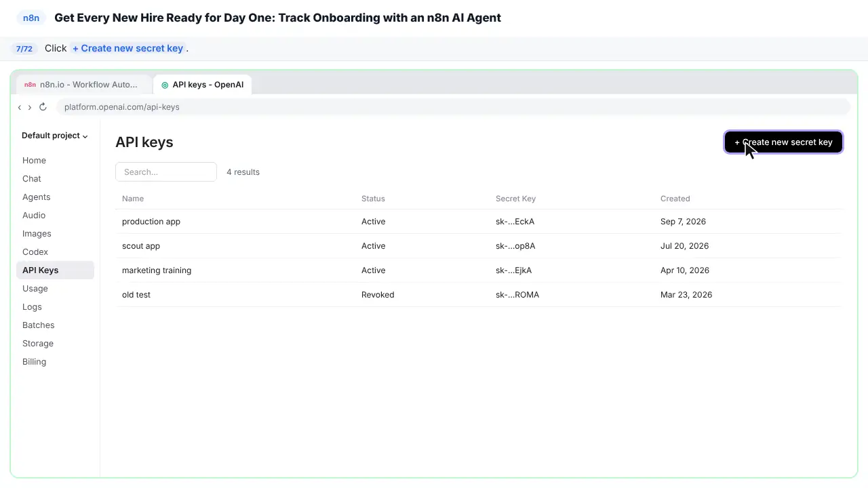Click the Status column header
Viewport: 868px width, 488px height.
click(373, 199)
